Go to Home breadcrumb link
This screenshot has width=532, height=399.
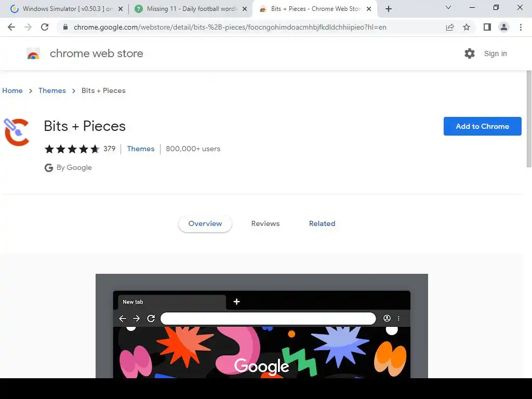(12, 90)
